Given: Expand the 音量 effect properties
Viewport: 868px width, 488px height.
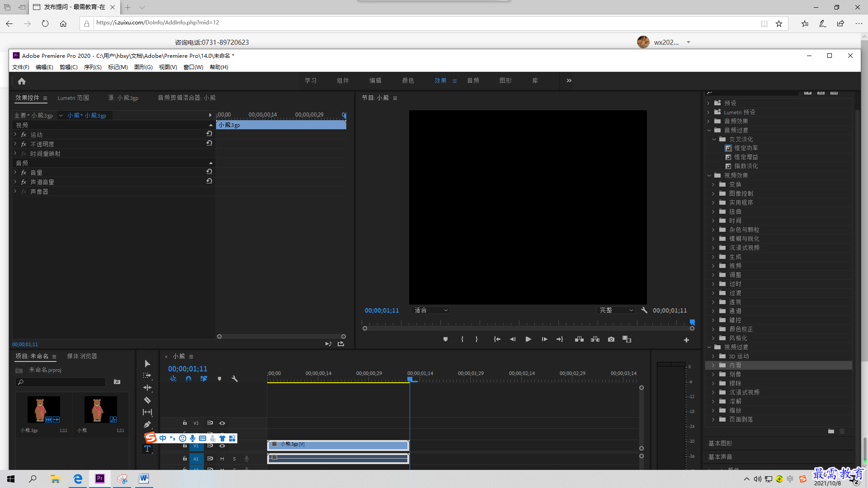Looking at the screenshot, I should 15,173.
